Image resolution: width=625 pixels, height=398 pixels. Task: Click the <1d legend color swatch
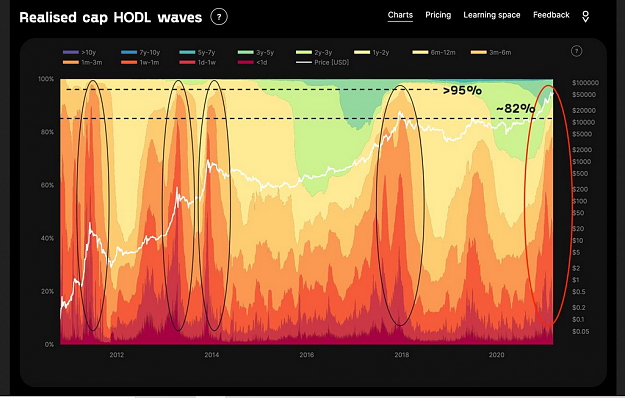point(246,62)
